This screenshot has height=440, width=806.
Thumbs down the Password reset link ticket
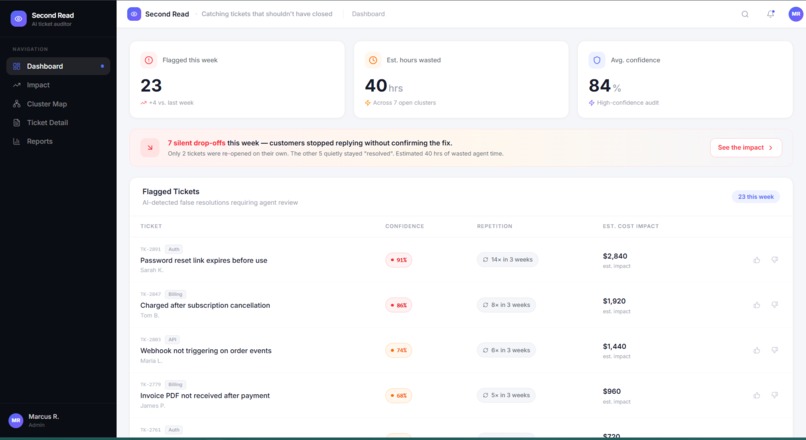[x=775, y=260]
